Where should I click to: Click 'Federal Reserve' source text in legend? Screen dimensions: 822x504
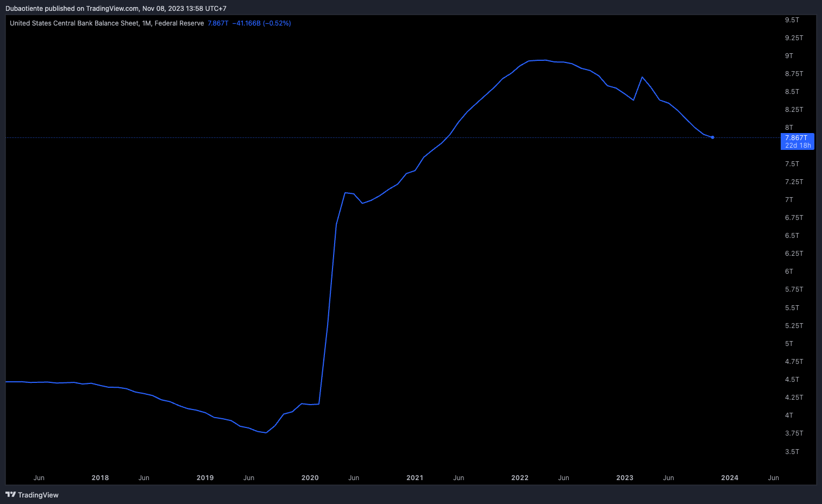coord(179,23)
